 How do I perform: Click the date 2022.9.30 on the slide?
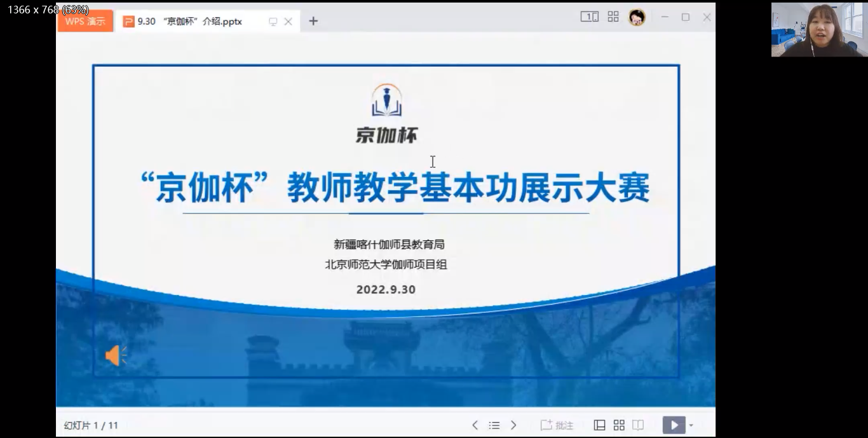pos(386,289)
